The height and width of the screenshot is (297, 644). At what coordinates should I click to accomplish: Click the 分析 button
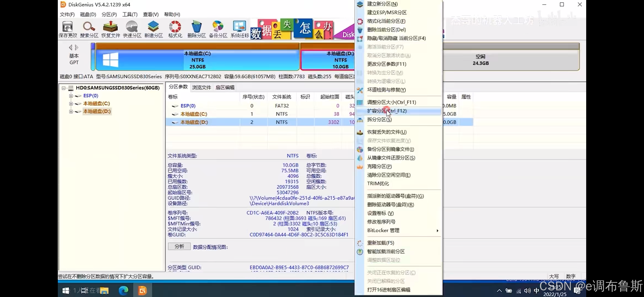(179, 247)
